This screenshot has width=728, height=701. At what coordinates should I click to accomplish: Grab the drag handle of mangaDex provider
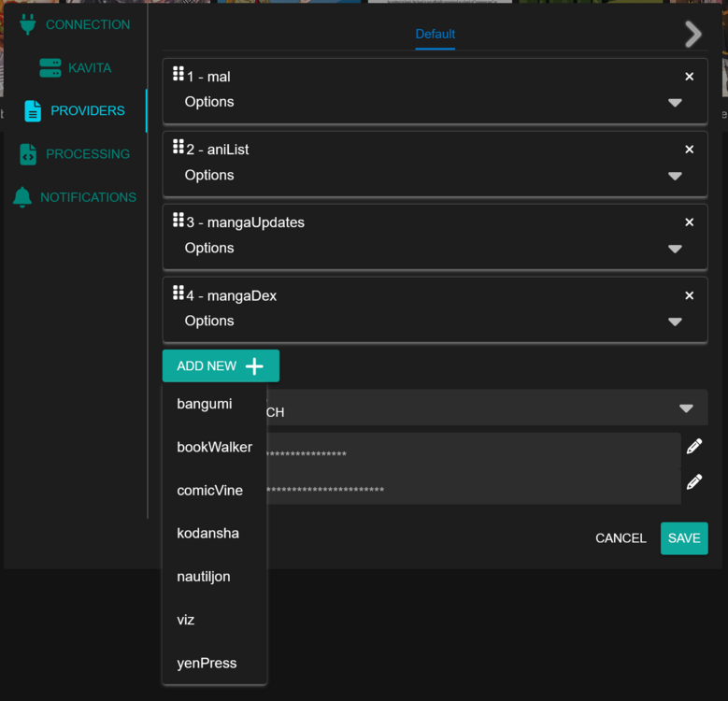point(178,293)
